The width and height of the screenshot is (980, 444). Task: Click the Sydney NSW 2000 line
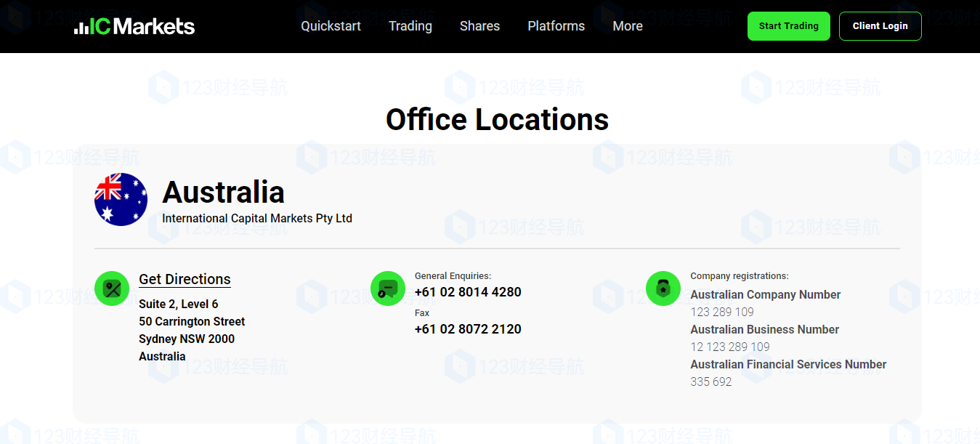click(187, 339)
